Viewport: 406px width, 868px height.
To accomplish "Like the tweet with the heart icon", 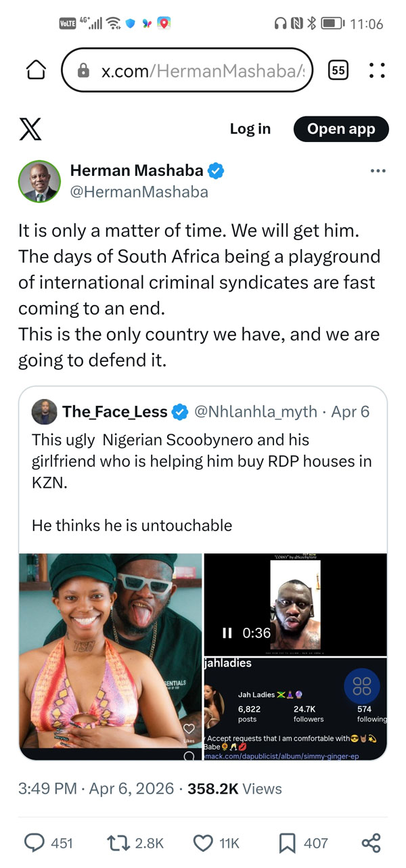I will 203,842.
